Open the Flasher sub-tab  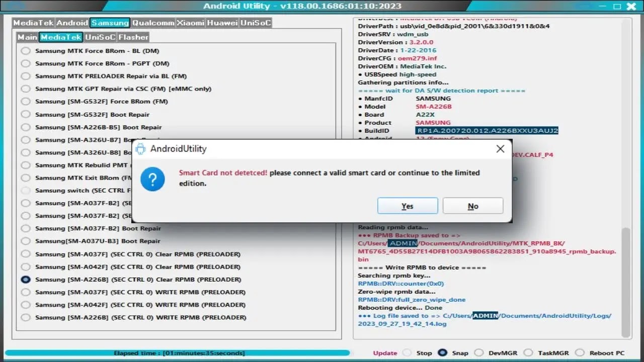point(133,37)
